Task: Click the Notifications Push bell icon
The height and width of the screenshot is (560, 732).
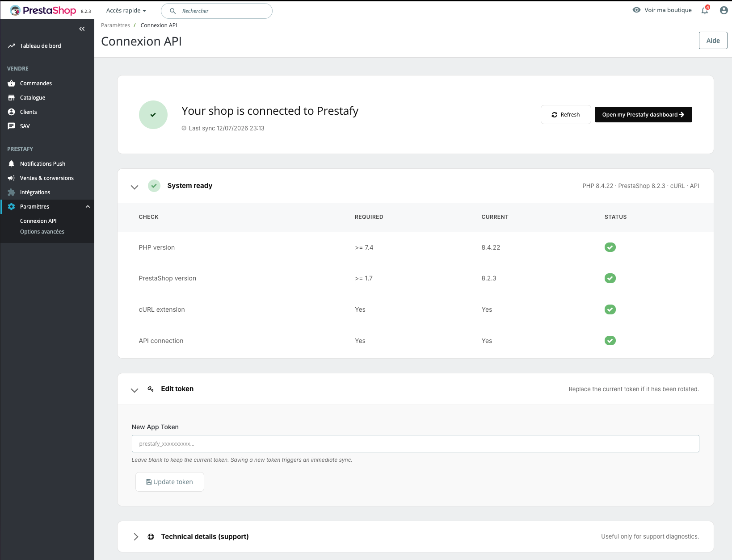Action: coord(12,164)
